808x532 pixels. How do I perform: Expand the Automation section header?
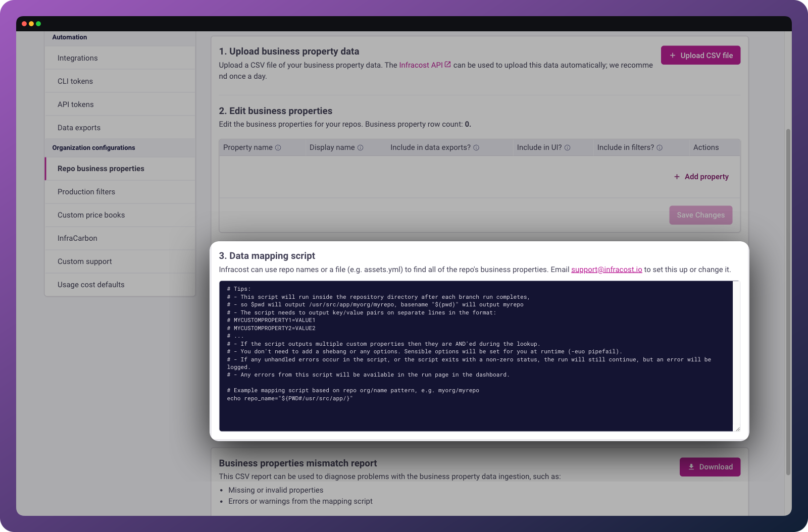(70, 37)
